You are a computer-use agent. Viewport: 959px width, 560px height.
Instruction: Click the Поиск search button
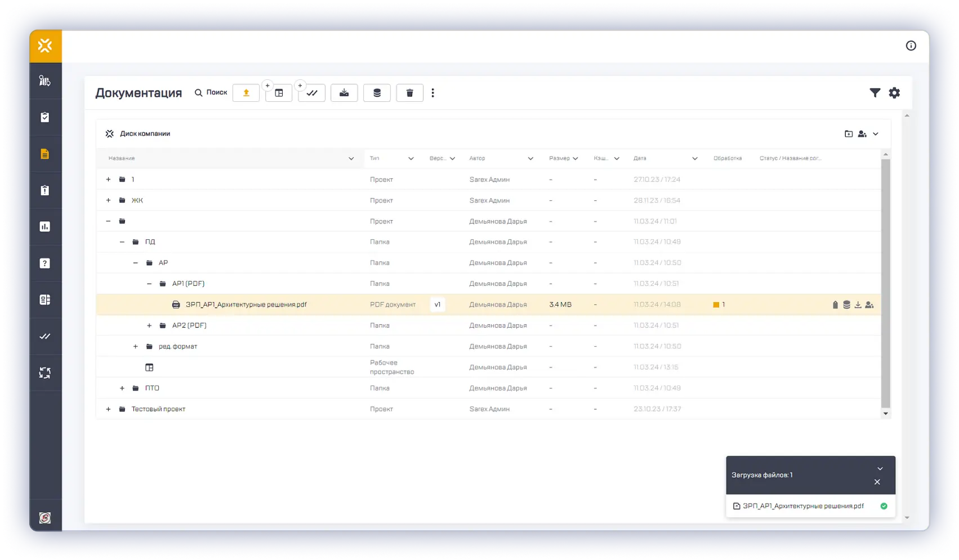click(211, 92)
